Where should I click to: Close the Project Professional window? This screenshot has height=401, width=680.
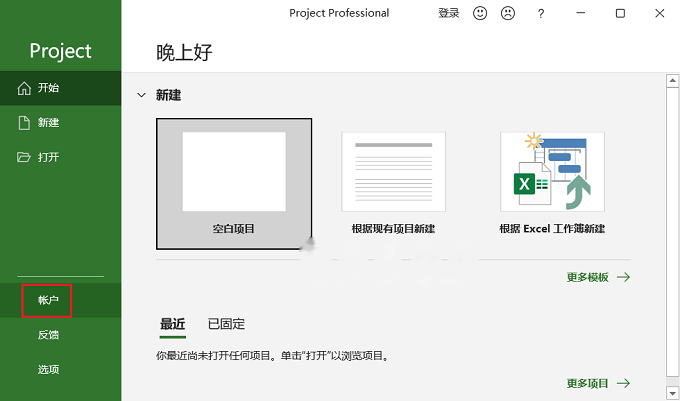click(x=660, y=13)
